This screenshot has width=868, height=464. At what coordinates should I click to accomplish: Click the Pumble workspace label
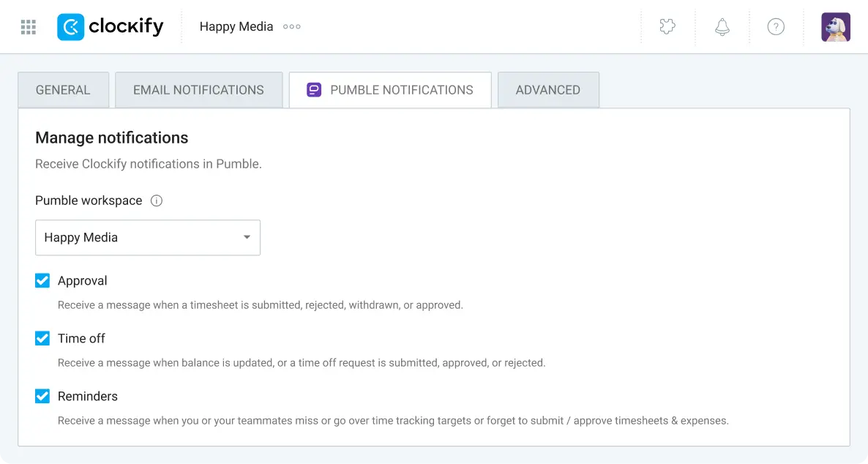point(89,201)
